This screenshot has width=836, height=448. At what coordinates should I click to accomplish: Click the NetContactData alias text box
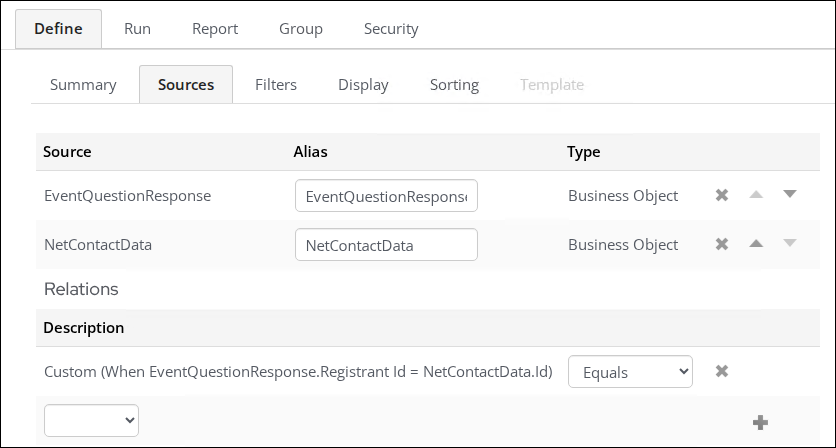point(386,245)
